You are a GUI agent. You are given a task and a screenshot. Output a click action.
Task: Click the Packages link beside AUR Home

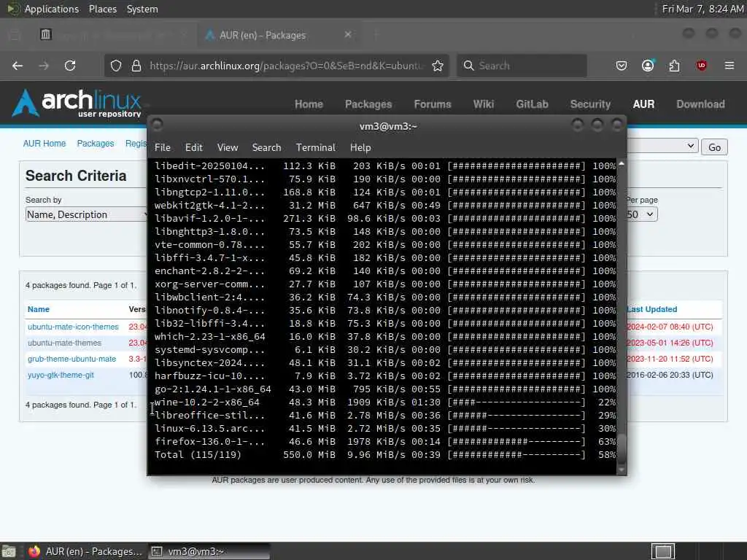96,144
